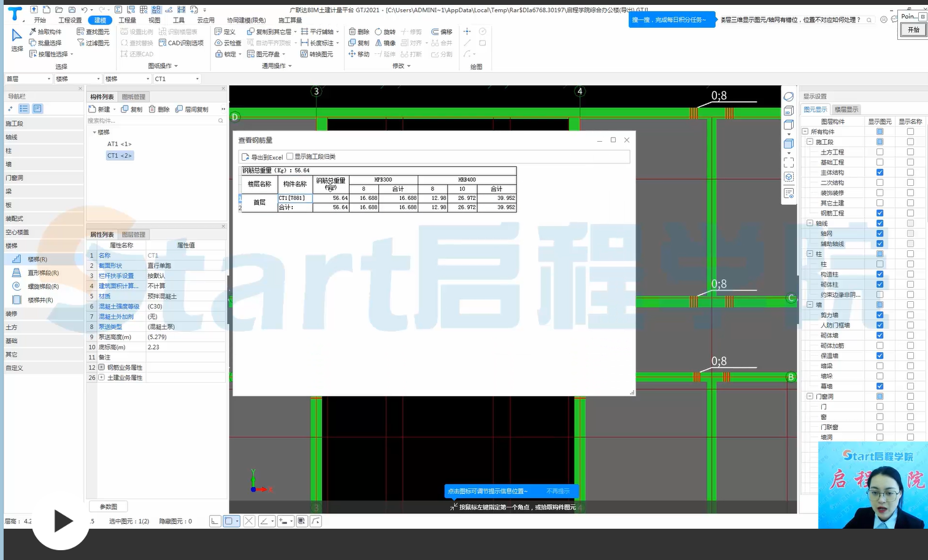The height and width of the screenshot is (560, 928).
Task: Activate 批量选择 batch select tool
Action: pos(45,43)
